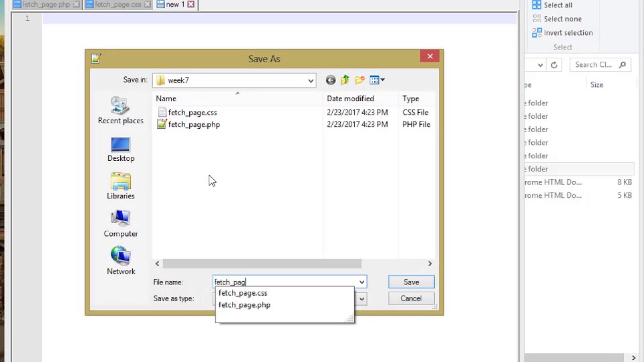Click the PHP File type cell
Image resolution: width=644 pixels, height=362 pixels.
click(416, 125)
